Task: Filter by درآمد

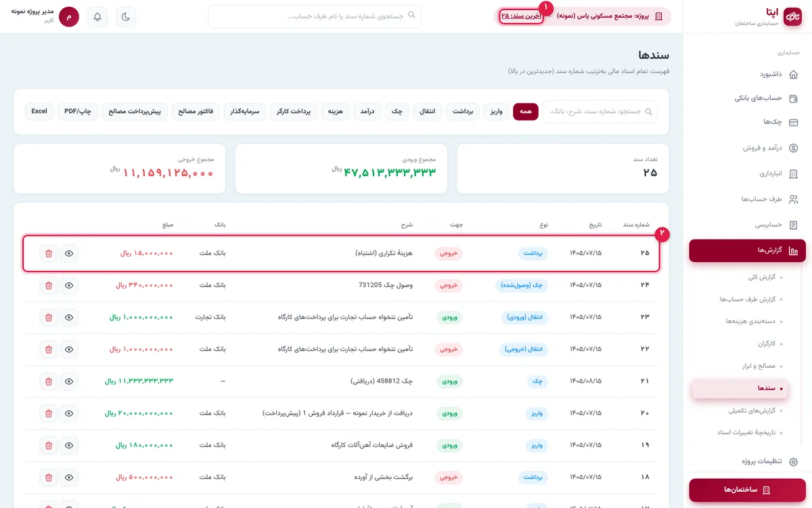Action: pyautogui.click(x=368, y=112)
